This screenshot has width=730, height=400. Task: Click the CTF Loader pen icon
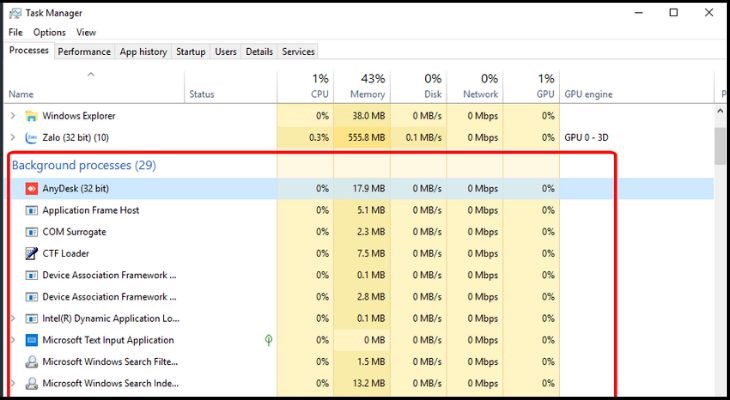[31, 253]
